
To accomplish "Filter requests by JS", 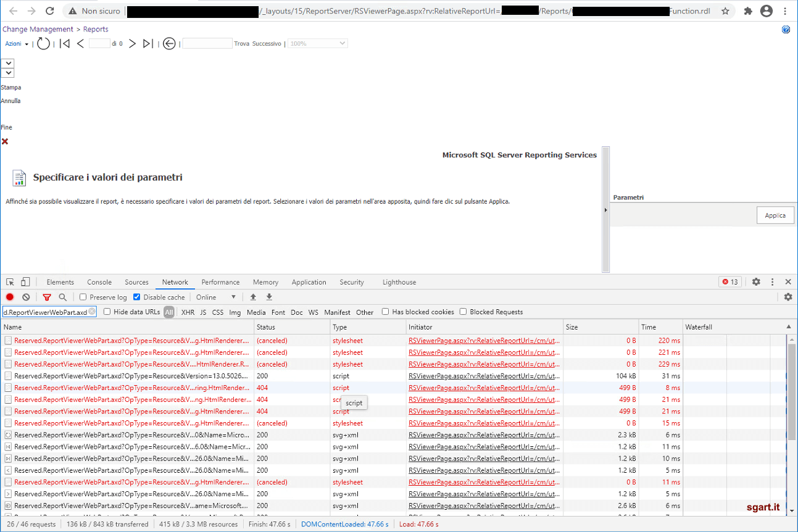I will [203, 312].
